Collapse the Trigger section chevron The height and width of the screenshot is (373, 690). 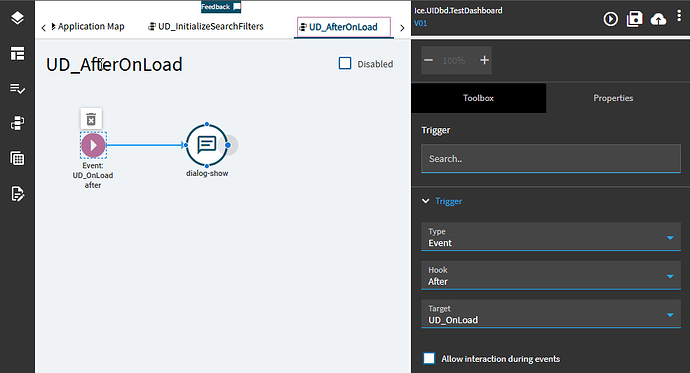pos(426,201)
